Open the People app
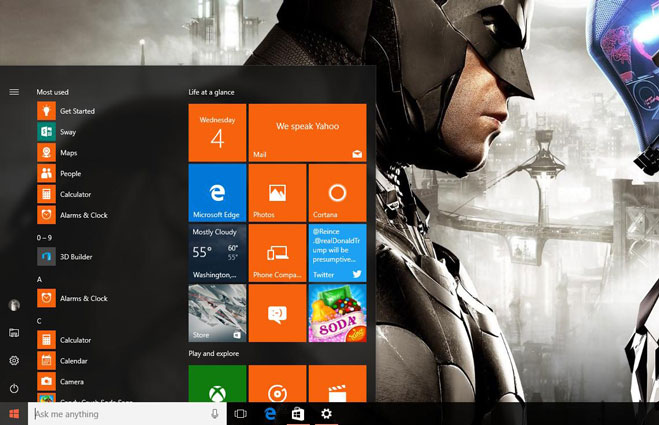 (60, 174)
